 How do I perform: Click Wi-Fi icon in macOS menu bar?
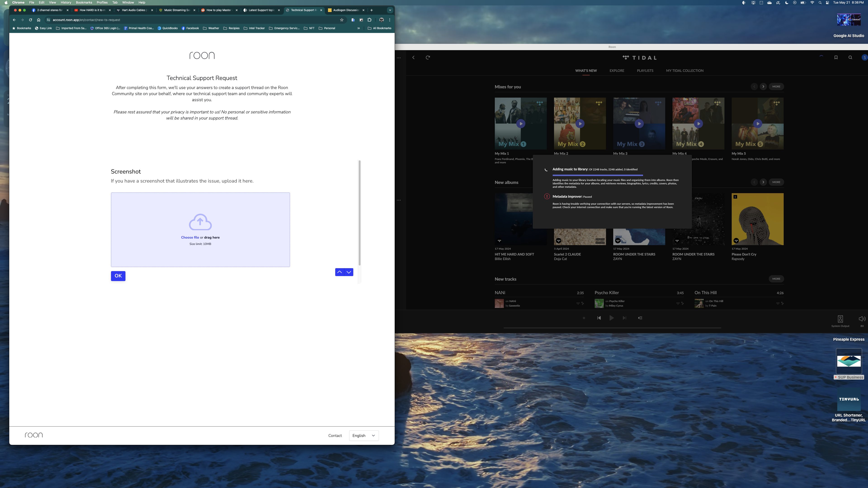[x=812, y=2]
